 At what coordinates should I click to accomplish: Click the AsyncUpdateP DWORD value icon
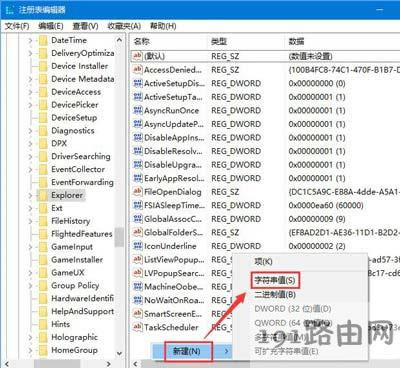137,124
